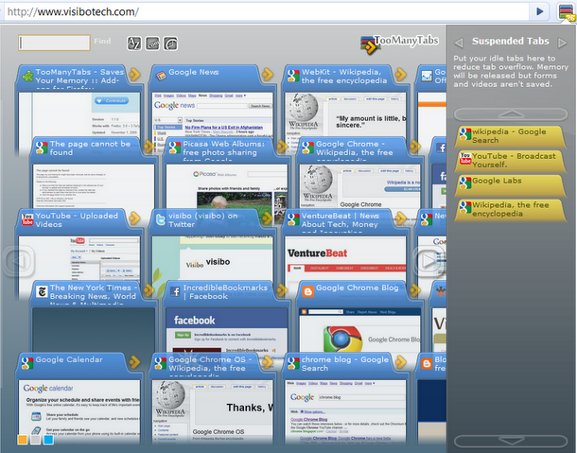Choose the orange color swatch

click(22, 440)
